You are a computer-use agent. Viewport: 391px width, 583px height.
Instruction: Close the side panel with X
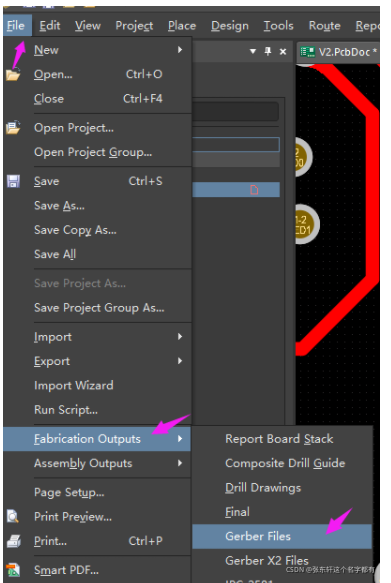283,52
